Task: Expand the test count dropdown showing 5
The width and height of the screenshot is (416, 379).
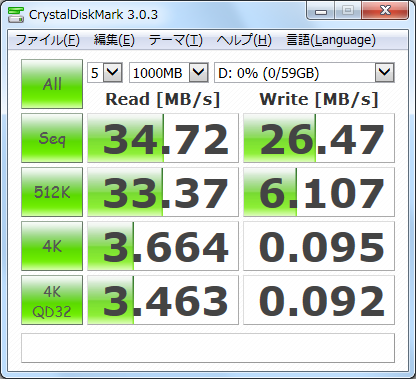Action: [112, 72]
